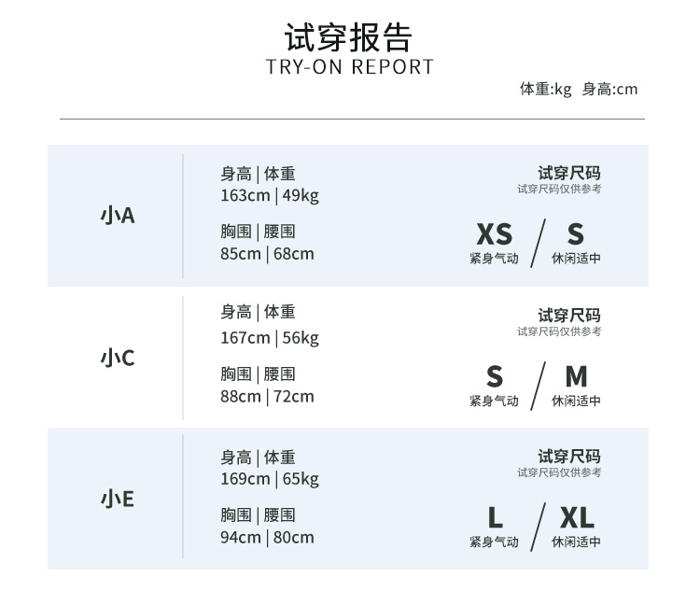Click the 小A tester name
This screenshot has width=700, height=592.
click(x=118, y=216)
